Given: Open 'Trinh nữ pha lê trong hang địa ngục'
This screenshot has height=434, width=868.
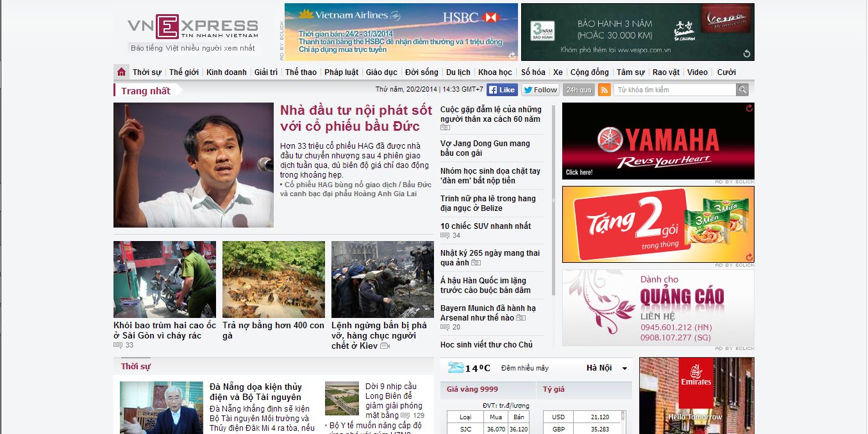Looking at the screenshot, I should tap(488, 203).
